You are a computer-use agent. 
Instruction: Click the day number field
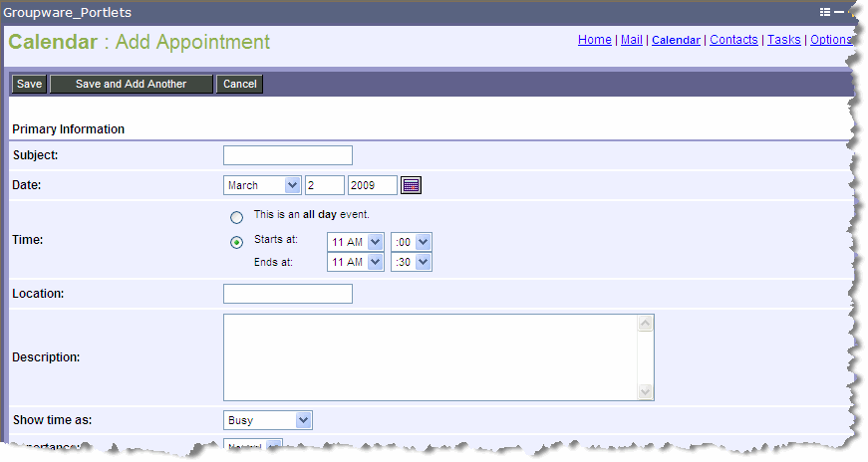[325, 185]
